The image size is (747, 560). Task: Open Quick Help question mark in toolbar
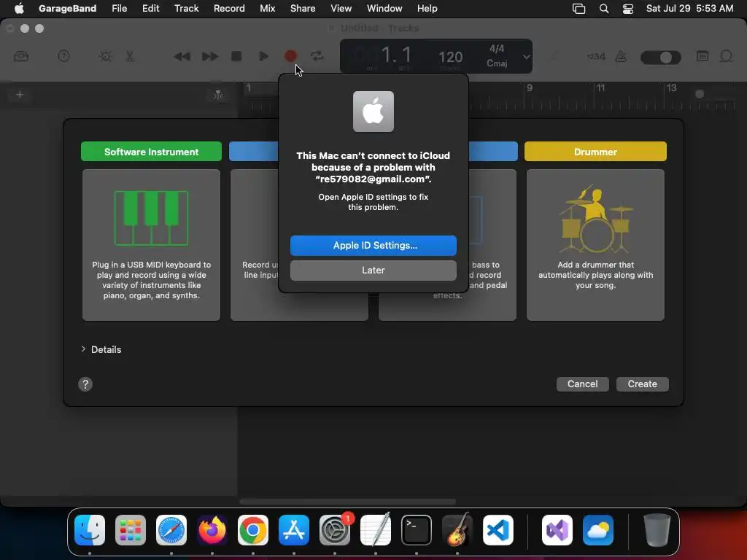click(x=64, y=56)
